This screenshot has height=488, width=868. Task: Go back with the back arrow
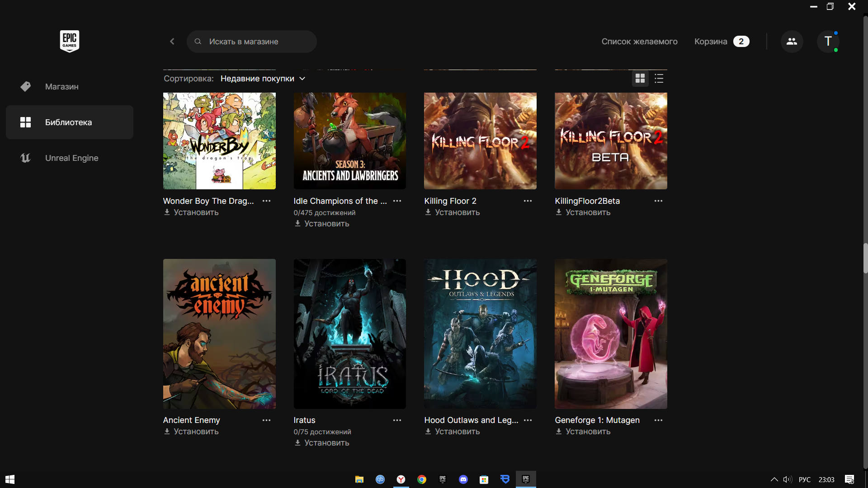[172, 42]
